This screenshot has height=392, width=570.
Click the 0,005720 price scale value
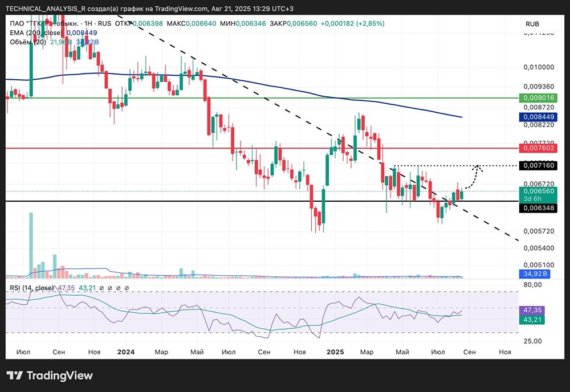coord(539,231)
